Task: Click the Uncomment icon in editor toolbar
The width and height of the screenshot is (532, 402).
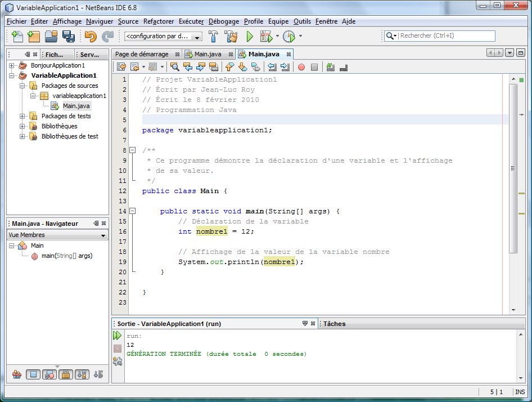Action: (344, 67)
